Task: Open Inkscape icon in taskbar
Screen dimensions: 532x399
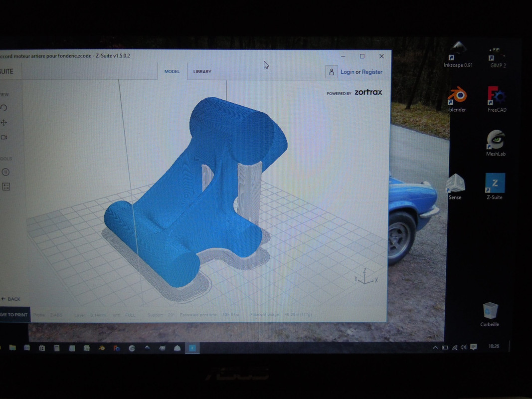Action: point(147,348)
